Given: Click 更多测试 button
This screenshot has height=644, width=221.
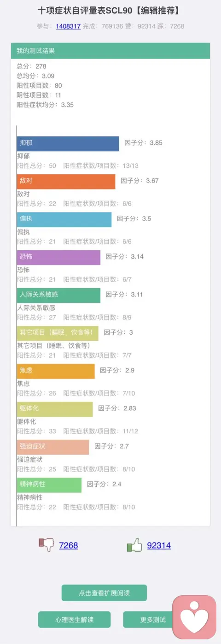Looking at the screenshot, I should 148,620.
